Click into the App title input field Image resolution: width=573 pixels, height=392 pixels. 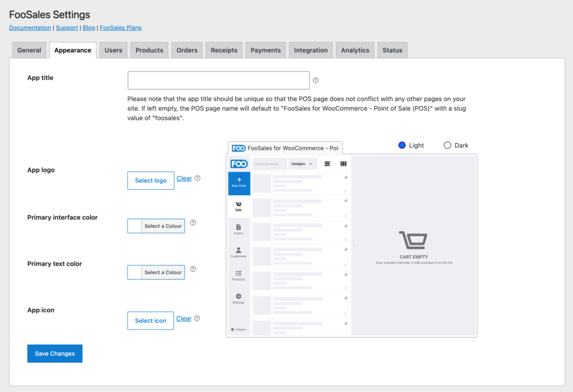219,81
